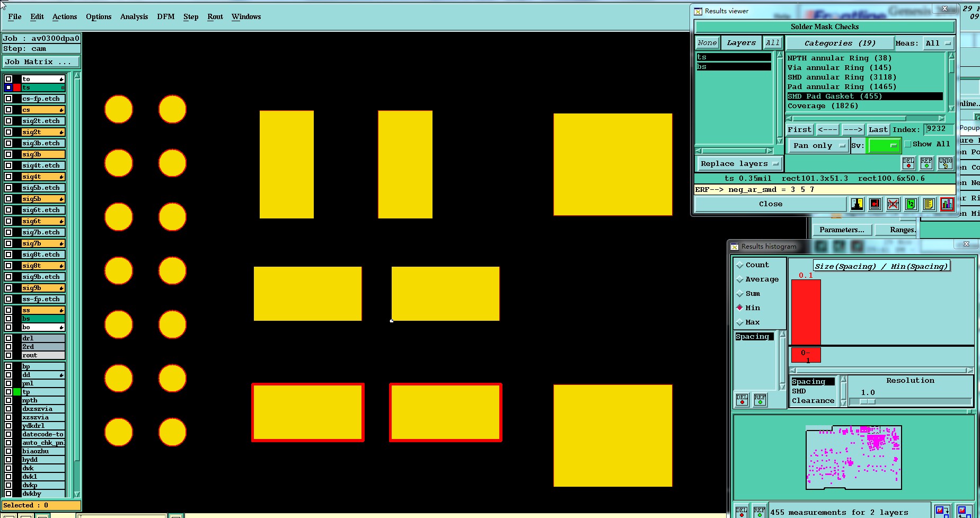Select the Average radio option
Viewport: 980px width, 518px height.
(740, 279)
